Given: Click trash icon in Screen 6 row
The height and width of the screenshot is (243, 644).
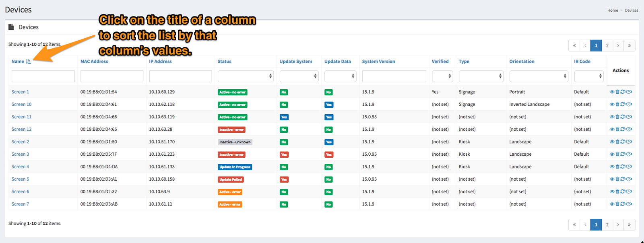Looking at the screenshot, I should point(617,192).
